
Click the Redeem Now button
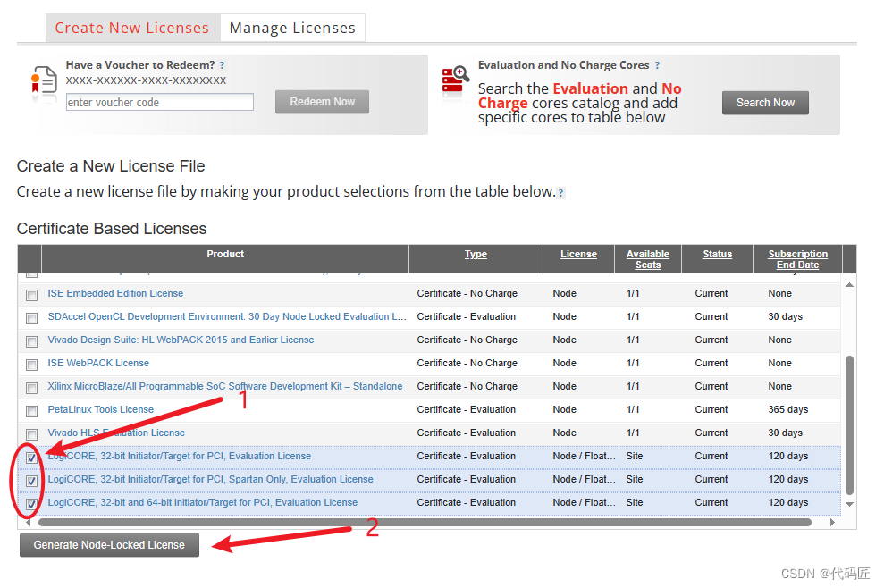click(x=322, y=102)
